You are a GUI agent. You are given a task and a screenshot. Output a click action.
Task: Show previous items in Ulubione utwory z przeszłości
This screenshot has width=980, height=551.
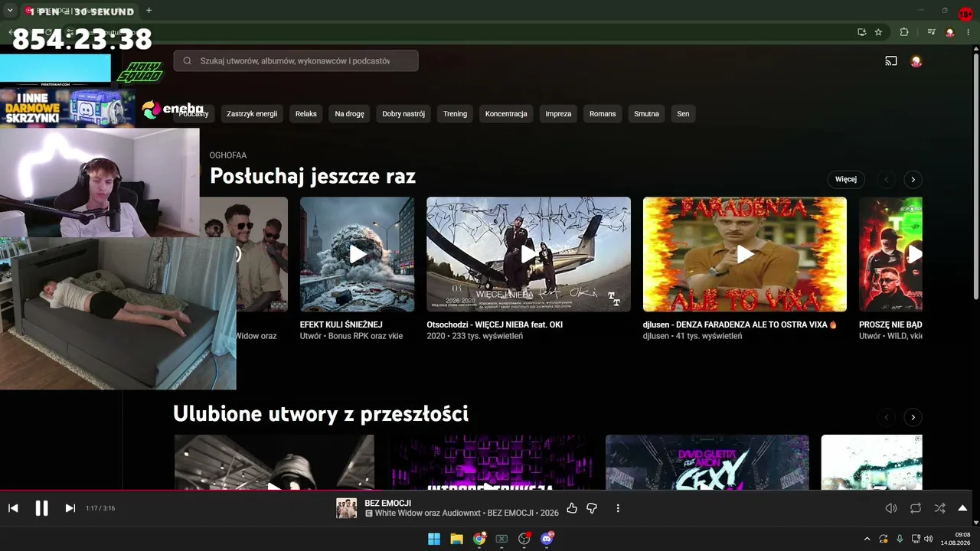(x=887, y=418)
